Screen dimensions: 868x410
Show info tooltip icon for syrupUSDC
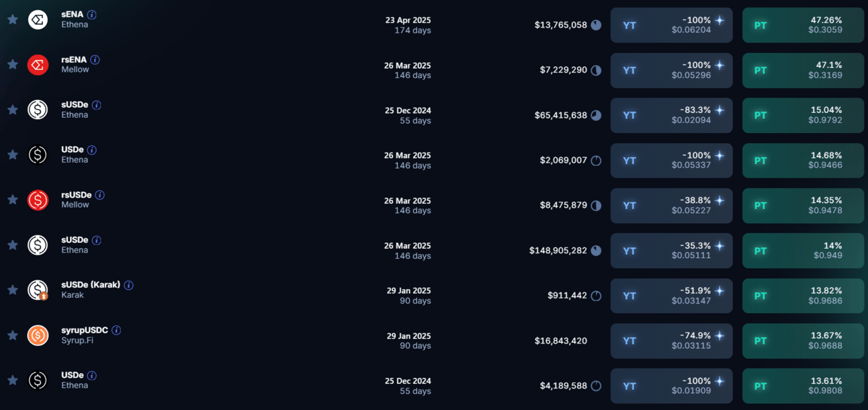(x=116, y=330)
